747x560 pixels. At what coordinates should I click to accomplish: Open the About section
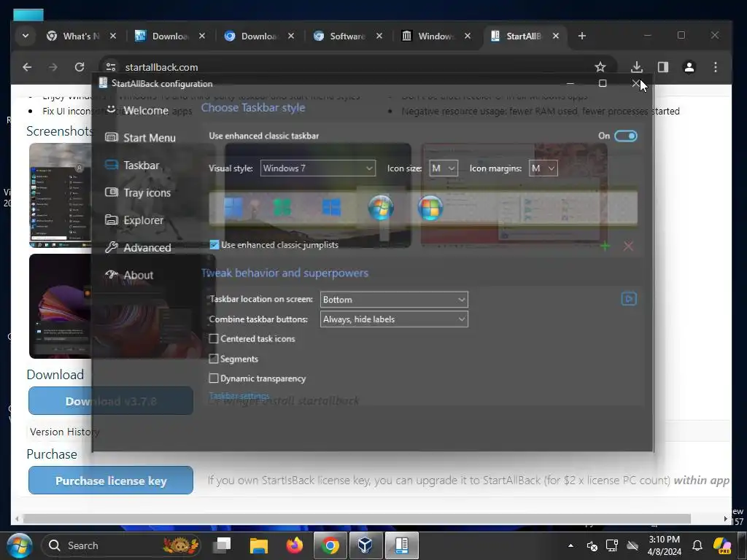coord(129,275)
